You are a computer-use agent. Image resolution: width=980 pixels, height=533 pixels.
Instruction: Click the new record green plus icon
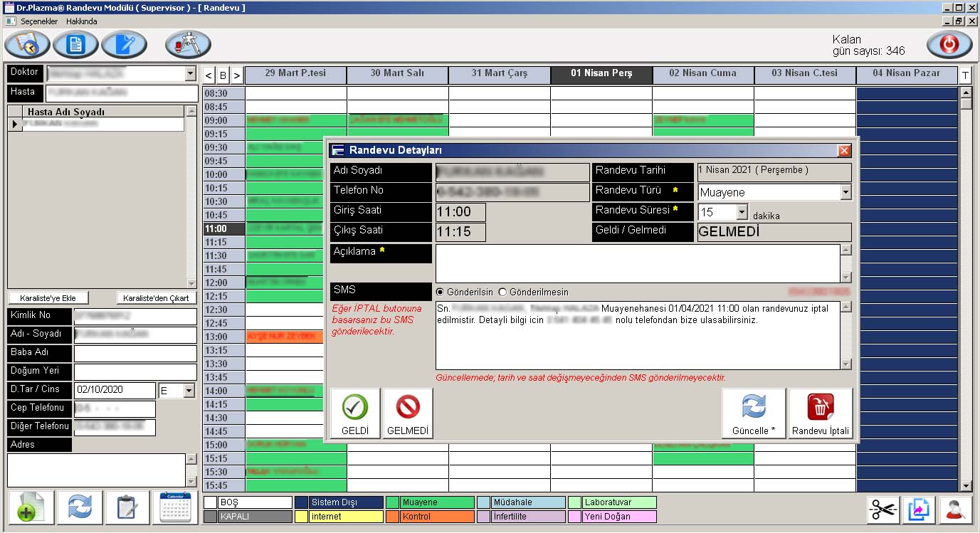[31, 508]
